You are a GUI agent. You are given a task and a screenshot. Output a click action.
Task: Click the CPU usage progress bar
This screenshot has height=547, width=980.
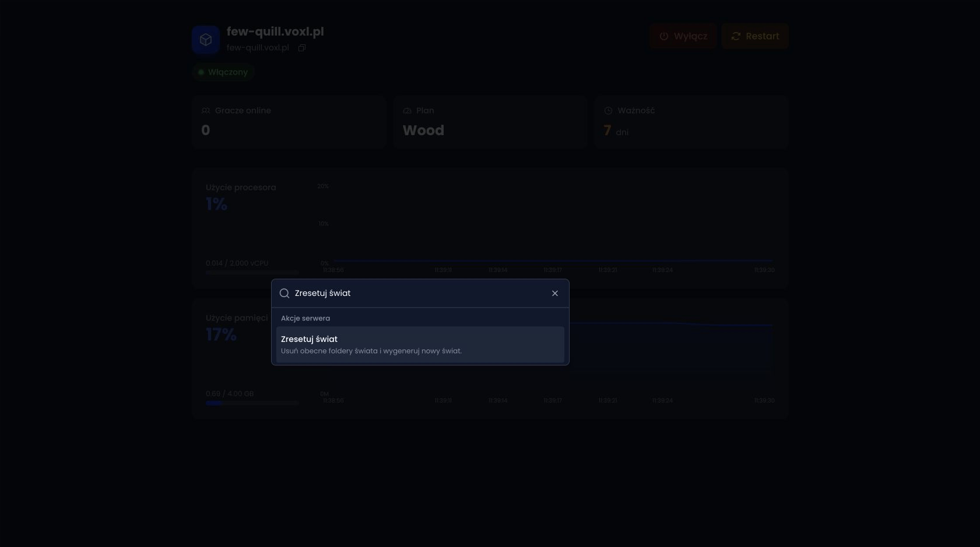(x=252, y=273)
